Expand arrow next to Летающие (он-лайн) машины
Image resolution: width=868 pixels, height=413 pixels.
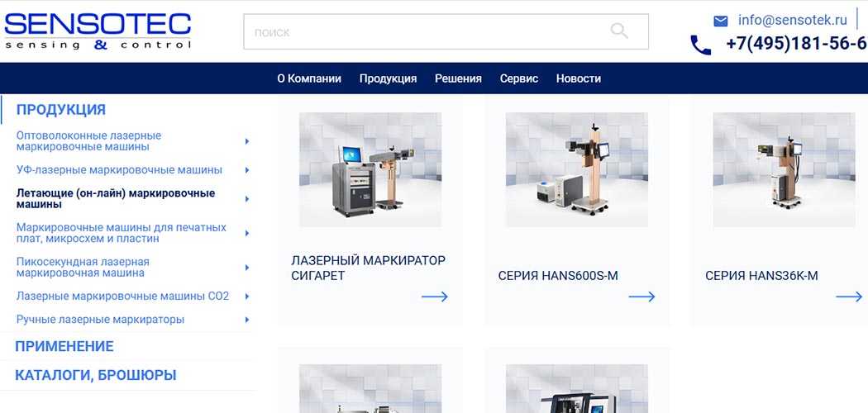(247, 199)
